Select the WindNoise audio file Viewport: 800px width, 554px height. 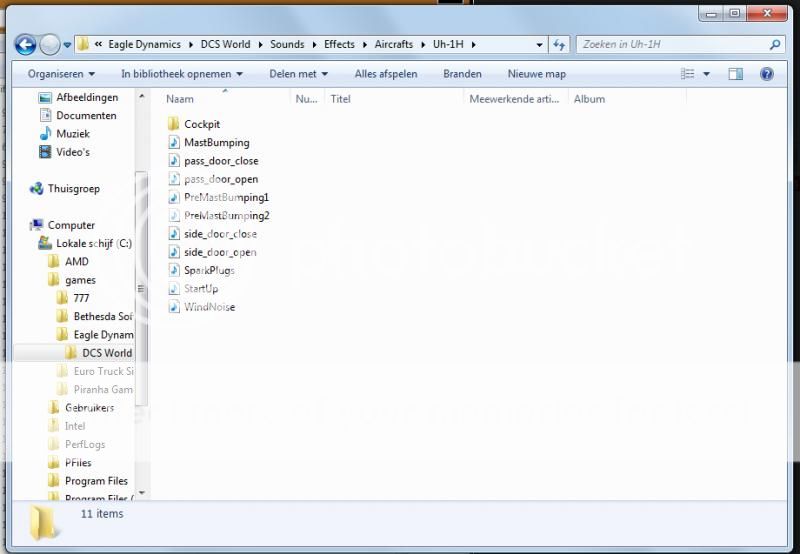[x=209, y=307]
